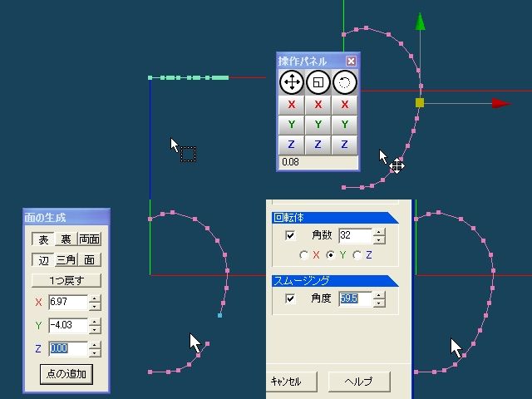Click the 0.08 value field in 操作パネル
This screenshot has width=532, height=399.
click(x=318, y=162)
